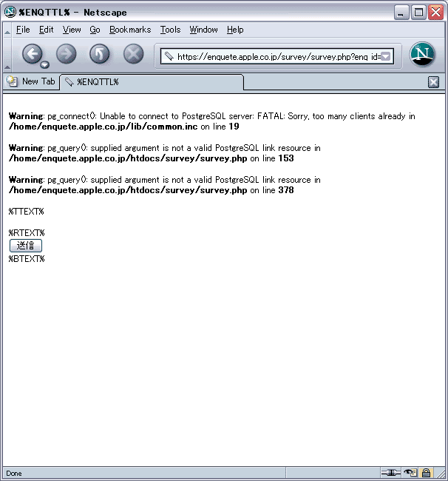Screen dimensions: 448x481
Task: Click the online/offline plug icon in status bar
Action: [390, 473]
